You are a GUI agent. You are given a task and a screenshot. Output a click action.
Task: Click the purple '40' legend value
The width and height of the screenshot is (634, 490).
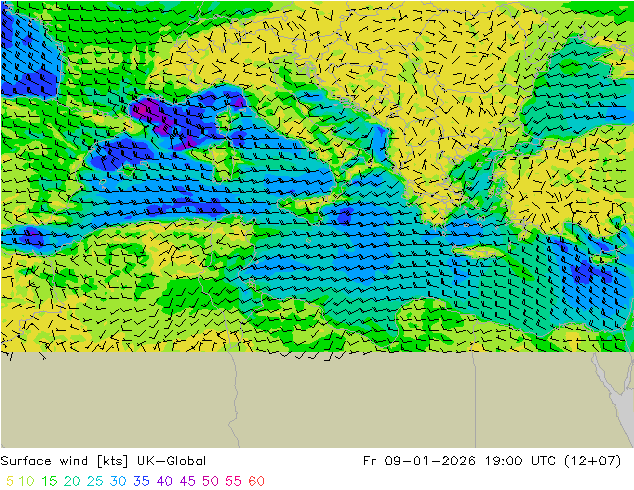click(165, 481)
